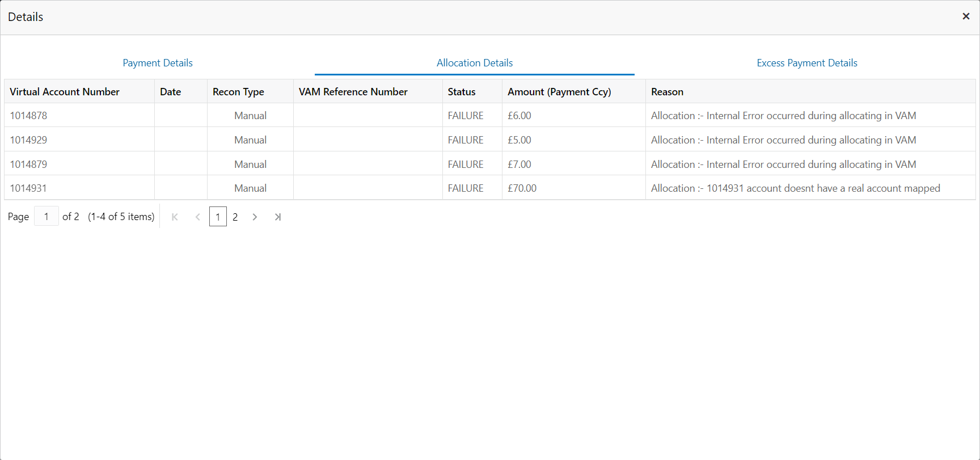Click FAILURE status for account 1014931
Image resolution: width=980 pixels, height=460 pixels.
coord(466,188)
